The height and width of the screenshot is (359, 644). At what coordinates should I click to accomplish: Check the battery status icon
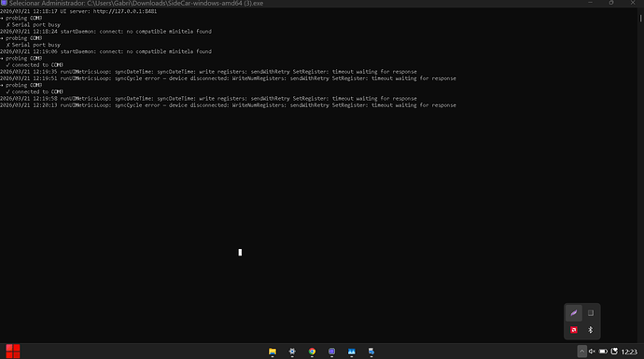603,352
